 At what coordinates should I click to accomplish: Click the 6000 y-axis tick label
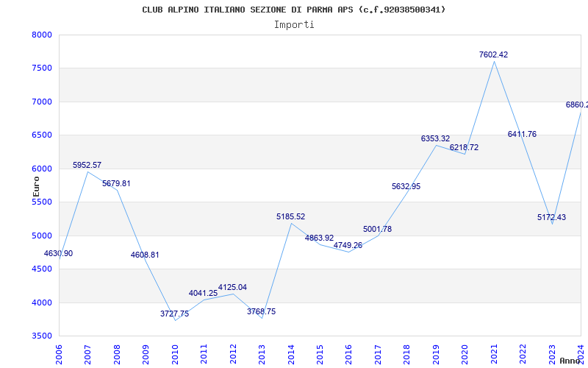pyautogui.click(x=42, y=169)
